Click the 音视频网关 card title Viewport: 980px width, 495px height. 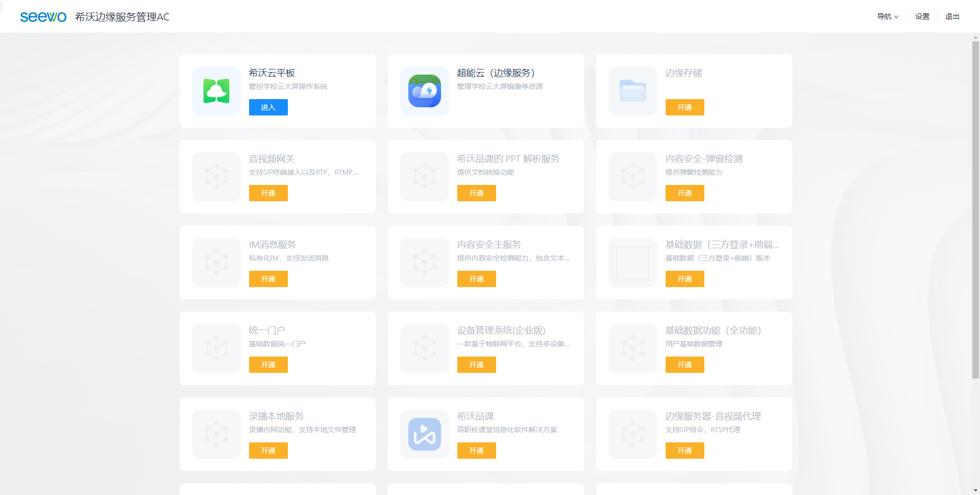tap(272, 159)
